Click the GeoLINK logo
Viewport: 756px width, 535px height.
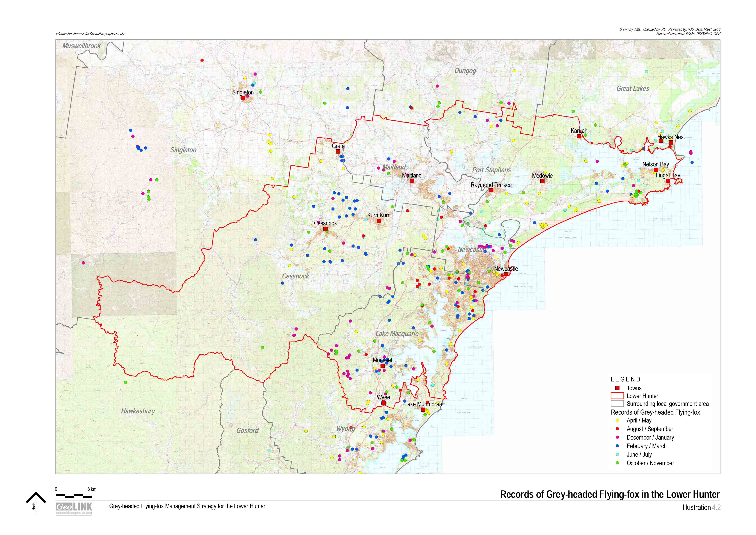[x=74, y=508]
